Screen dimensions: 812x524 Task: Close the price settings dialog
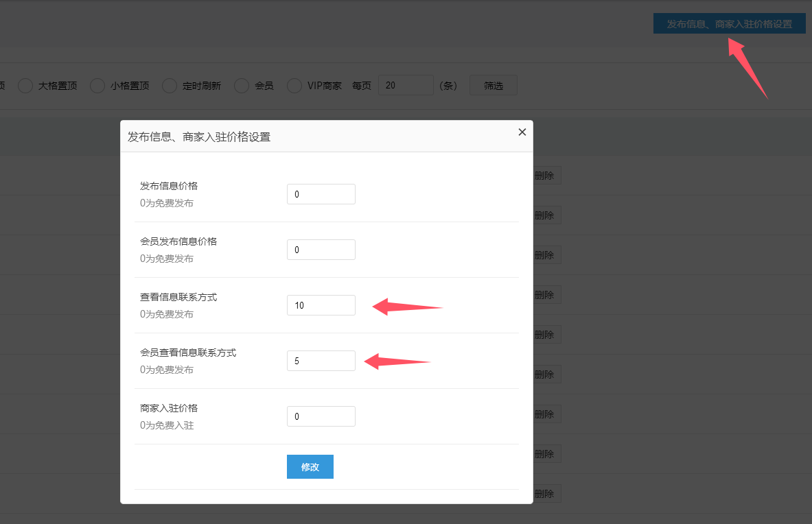click(522, 132)
